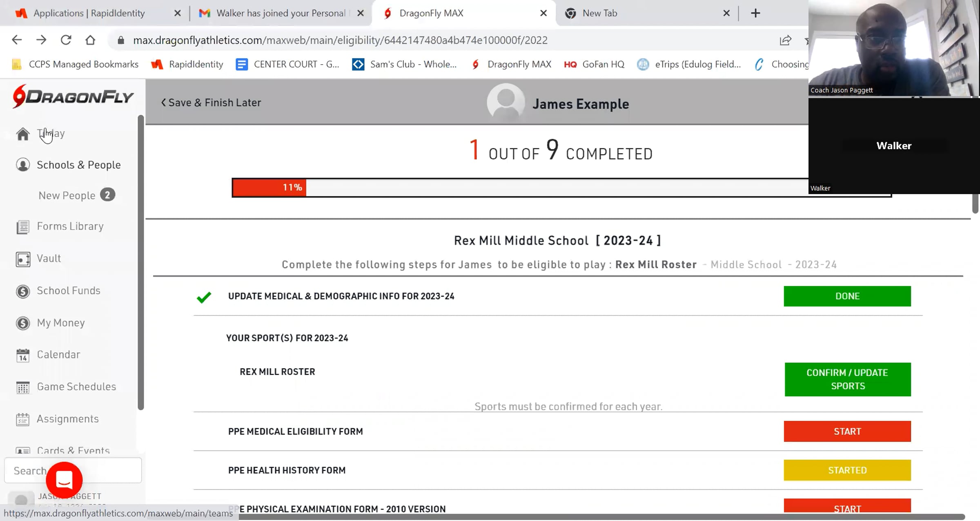The image size is (980, 521).
Task: Click the DragonFly logo in sidebar
Action: point(73,97)
